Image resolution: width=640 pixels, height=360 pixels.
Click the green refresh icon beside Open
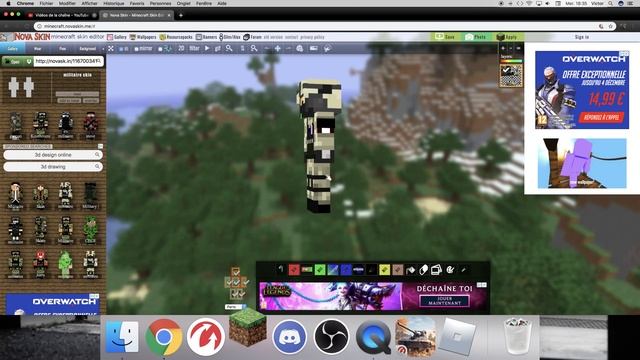click(29, 62)
